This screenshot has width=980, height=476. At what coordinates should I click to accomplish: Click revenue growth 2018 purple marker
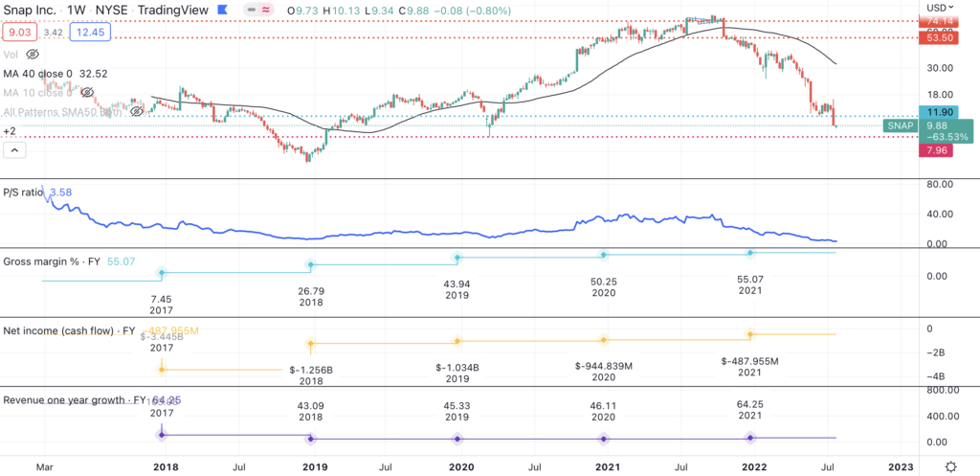click(311, 439)
